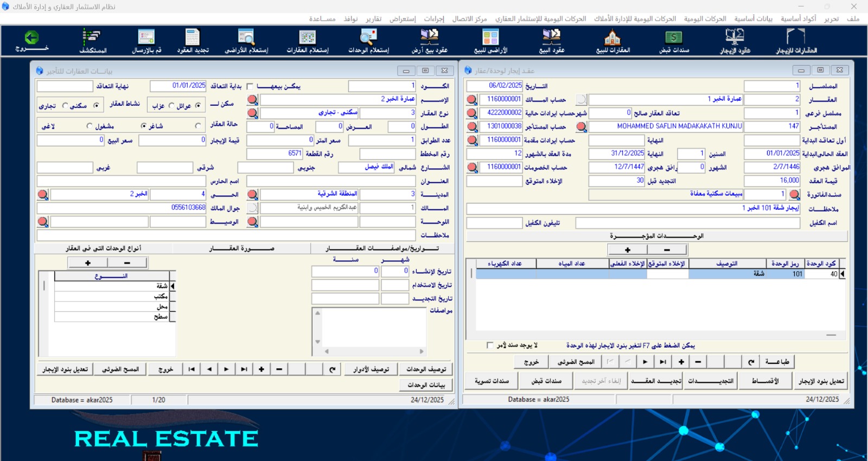The width and height of the screenshot is (868, 461).
Task: Select the مشغول property status radio button
Action: pos(90,126)
